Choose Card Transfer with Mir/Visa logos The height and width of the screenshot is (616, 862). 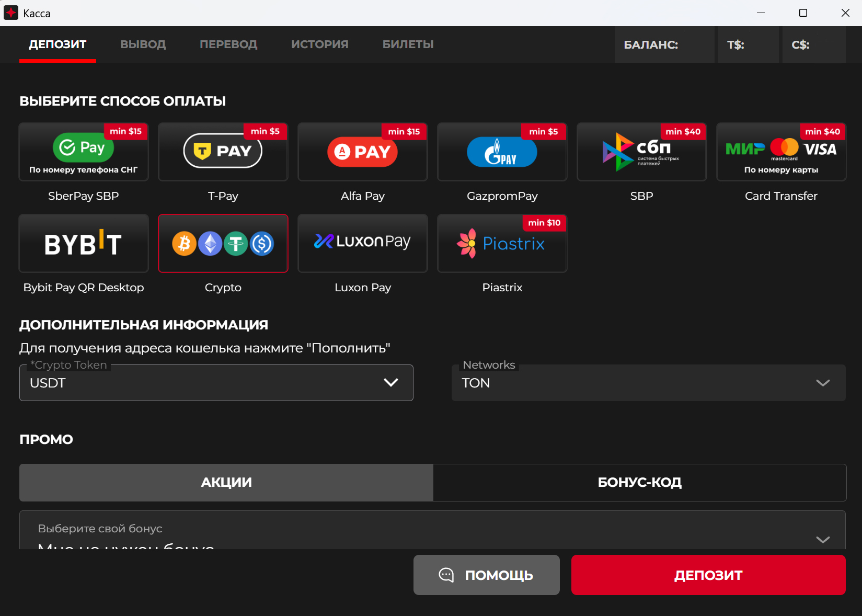[x=781, y=152]
